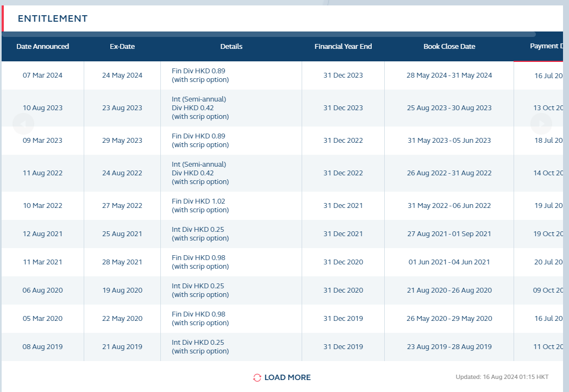Viewport: 569px width, 392px height.
Task: Select the 19 Aug 2020 ex-date
Action: coord(122,290)
